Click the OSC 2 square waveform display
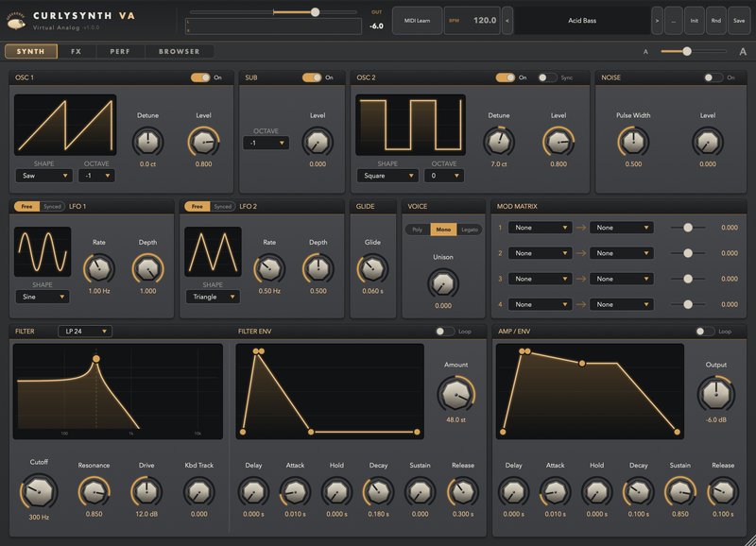The height and width of the screenshot is (546, 756). (x=410, y=125)
